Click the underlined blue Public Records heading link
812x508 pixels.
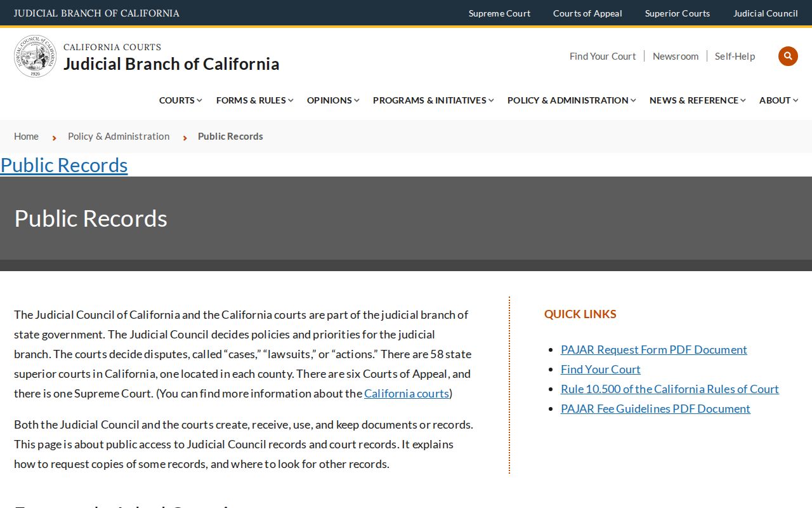tap(64, 164)
